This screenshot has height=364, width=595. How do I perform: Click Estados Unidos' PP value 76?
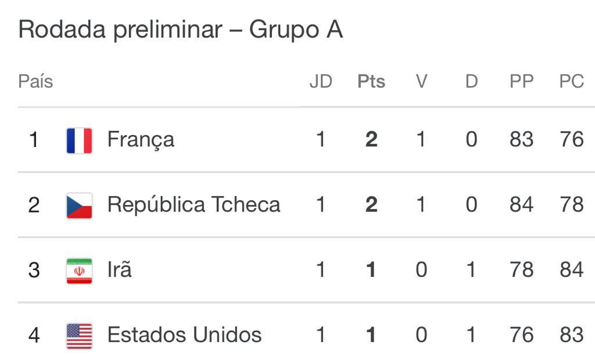522,335
